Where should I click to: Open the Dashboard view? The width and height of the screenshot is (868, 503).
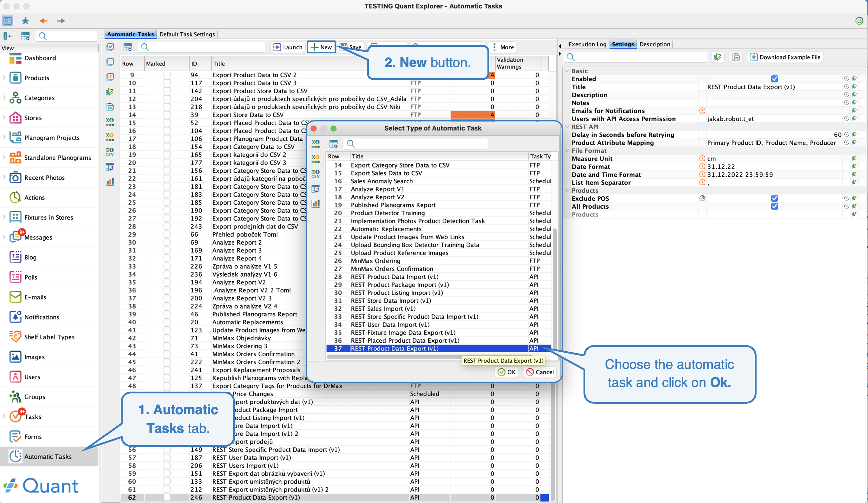[40, 58]
